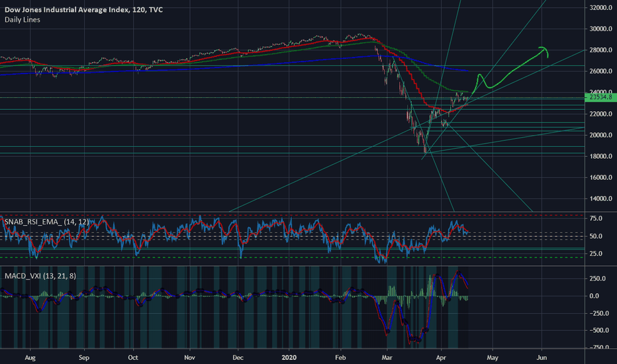Click the Feb label on time axis
Image resolution: width=617 pixels, height=364 pixels.
tap(340, 357)
